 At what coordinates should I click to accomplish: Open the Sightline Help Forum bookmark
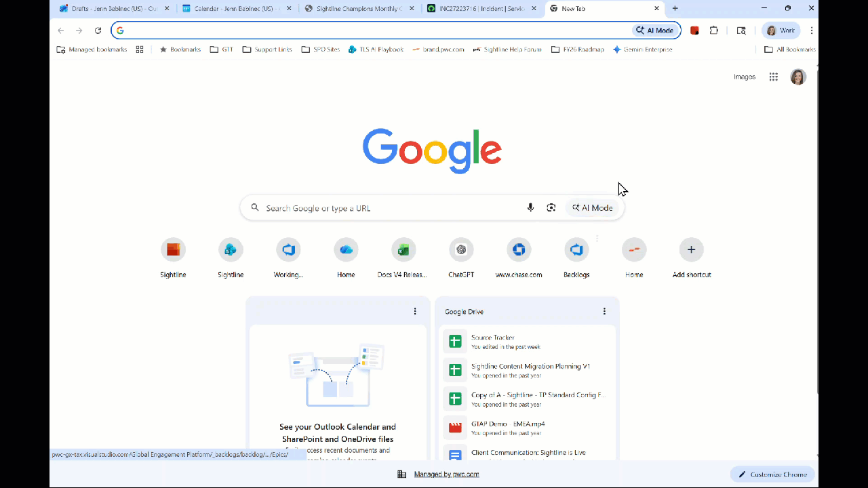(x=507, y=49)
